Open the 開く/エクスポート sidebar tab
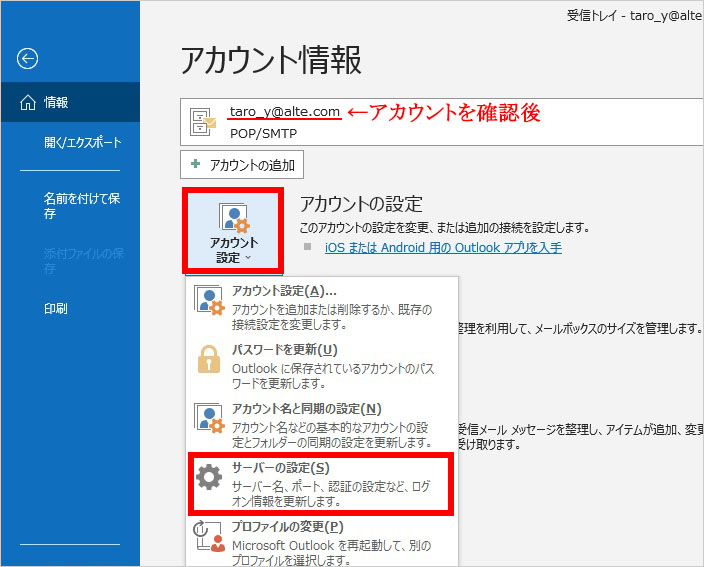704x567 pixels. pos(83,142)
